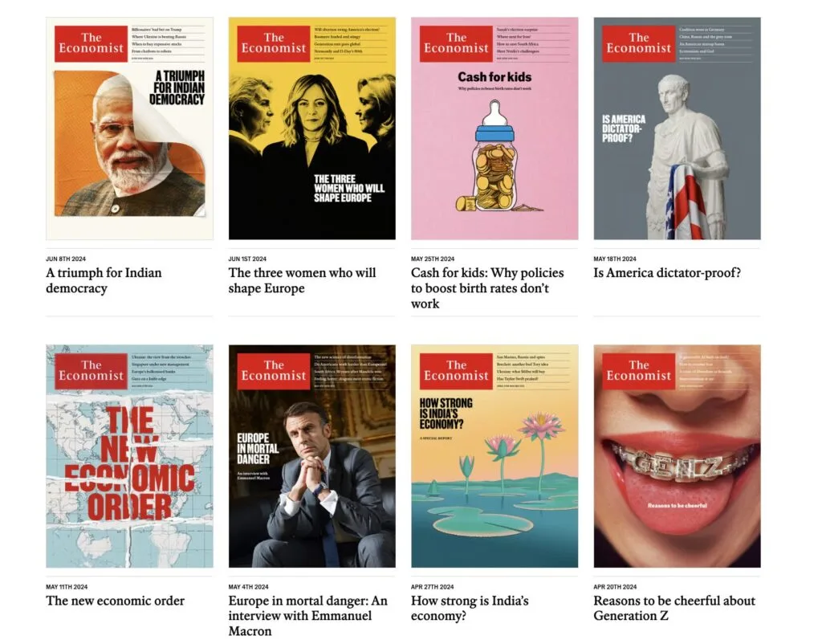
Task: Open the Gen Z braces cover
Action: (x=677, y=456)
